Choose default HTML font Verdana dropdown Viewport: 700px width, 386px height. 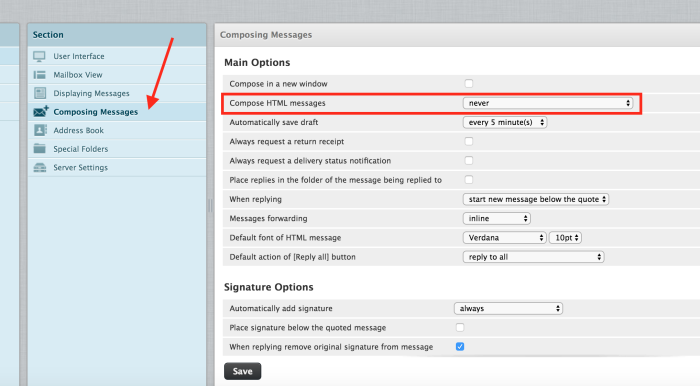(504, 238)
